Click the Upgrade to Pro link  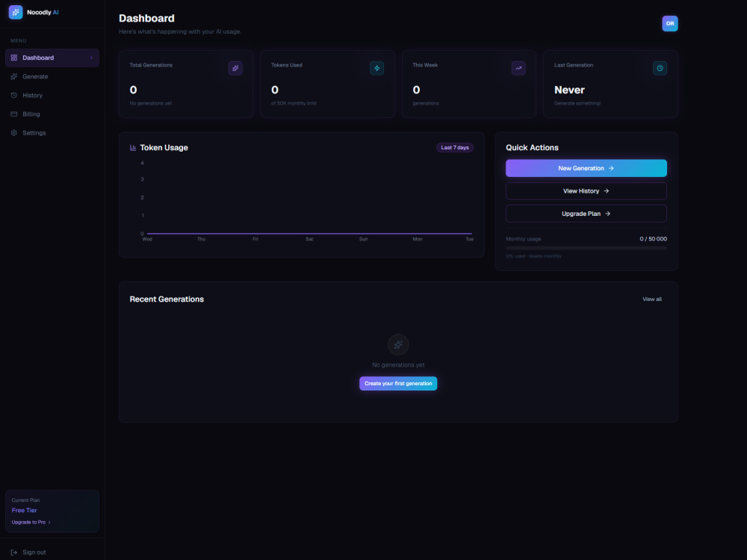click(x=31, y=523)
